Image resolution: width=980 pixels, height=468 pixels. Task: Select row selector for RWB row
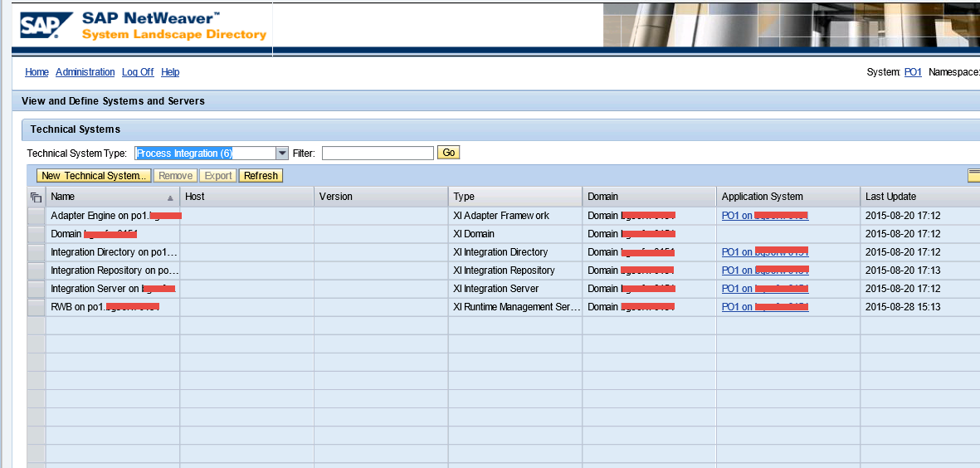[x=37, y=307]
